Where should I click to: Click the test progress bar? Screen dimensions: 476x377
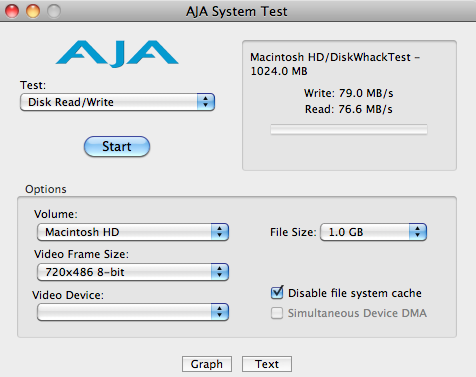pos(349,129)
